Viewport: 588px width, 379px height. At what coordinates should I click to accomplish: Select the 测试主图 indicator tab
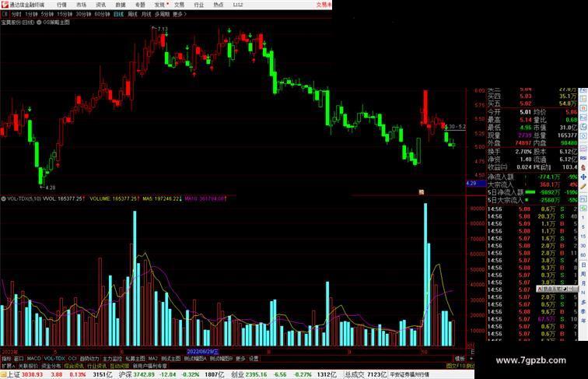pyautogui.click(x=170, y=359)
